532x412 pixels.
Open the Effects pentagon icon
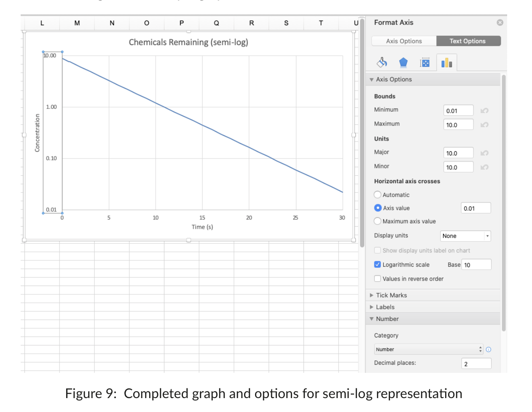[x=403, y=63]
